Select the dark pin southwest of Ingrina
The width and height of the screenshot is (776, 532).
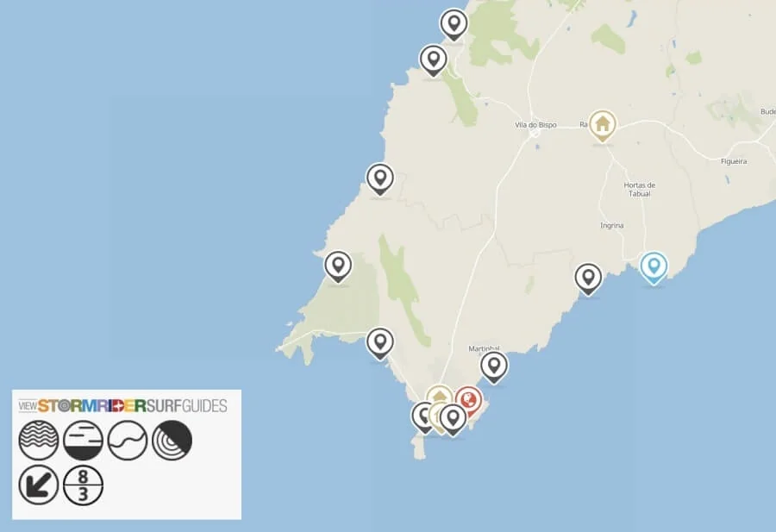[x=589, y=278]
